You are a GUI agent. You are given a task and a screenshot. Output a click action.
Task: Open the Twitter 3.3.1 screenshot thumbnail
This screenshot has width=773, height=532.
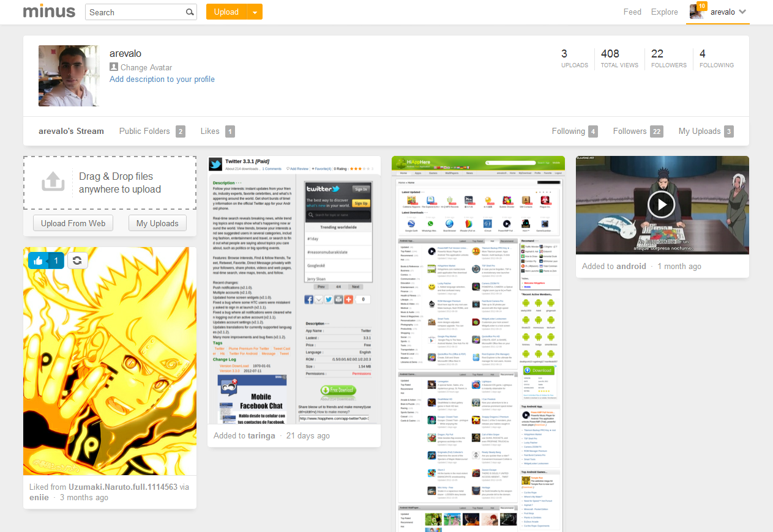coord(294,290)
